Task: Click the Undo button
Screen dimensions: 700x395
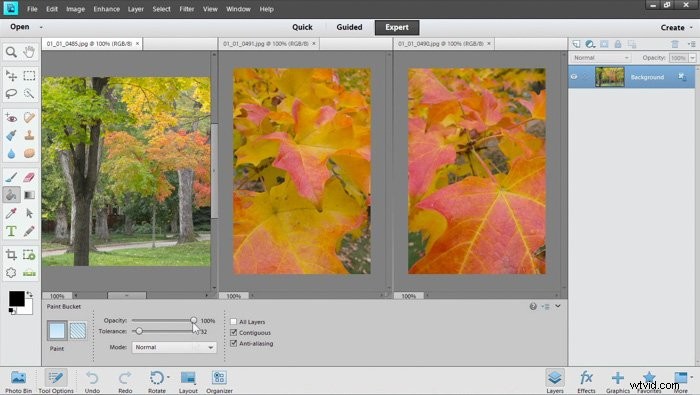Action: tap(92, 382)
